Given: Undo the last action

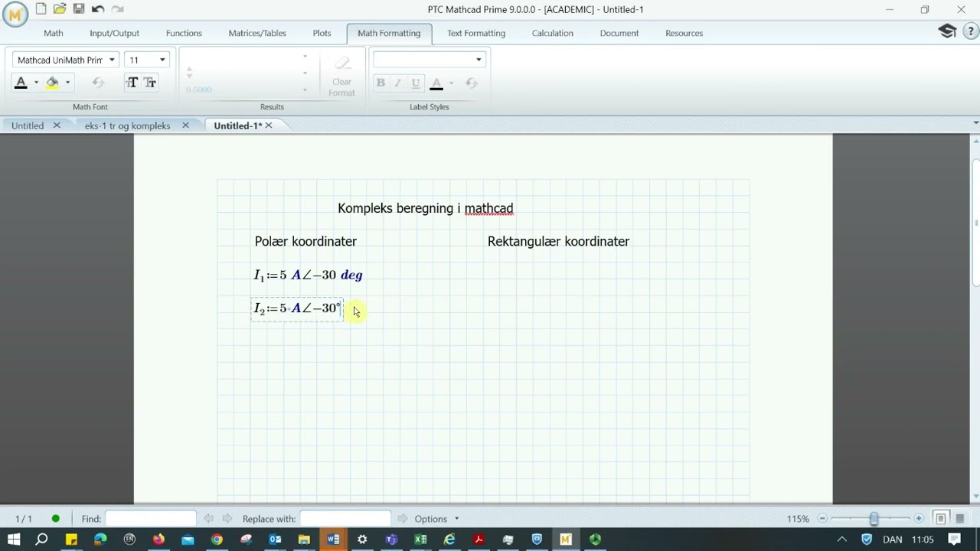Looking at the screenshot, I should pyautogui.click(x=98, y=9).
